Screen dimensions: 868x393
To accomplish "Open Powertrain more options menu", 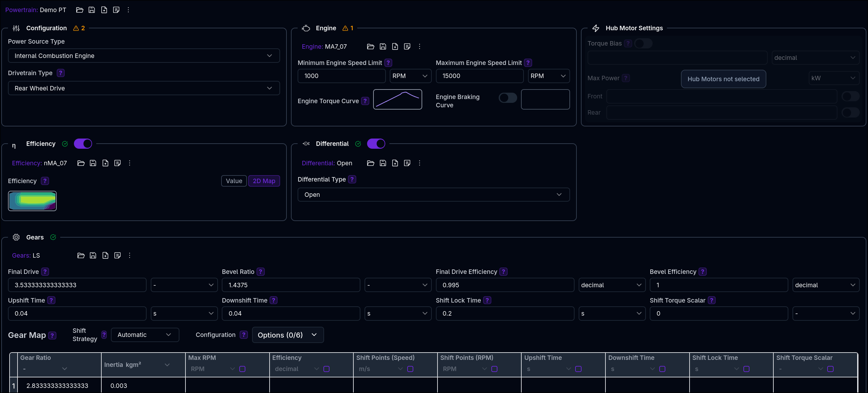I will 128,10.
